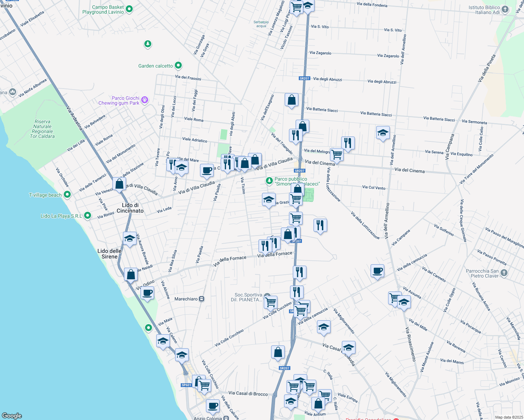This screenshot has width=524, height=420.
Task: Click the Garden calcetto green marker
Action: (x=178, y=65)
